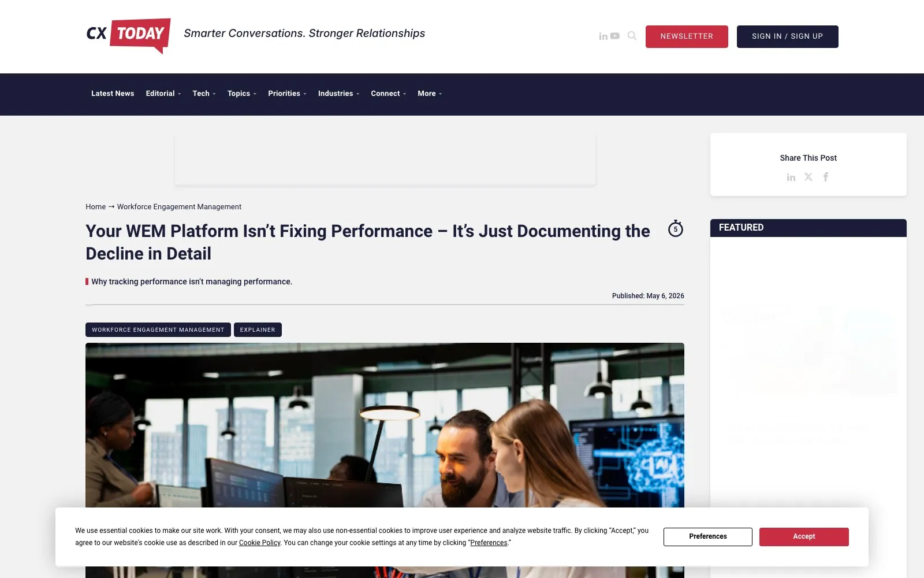Expand the Topics menu
The width and height of the screenshot is (924, 578).
tap(242, 94)
